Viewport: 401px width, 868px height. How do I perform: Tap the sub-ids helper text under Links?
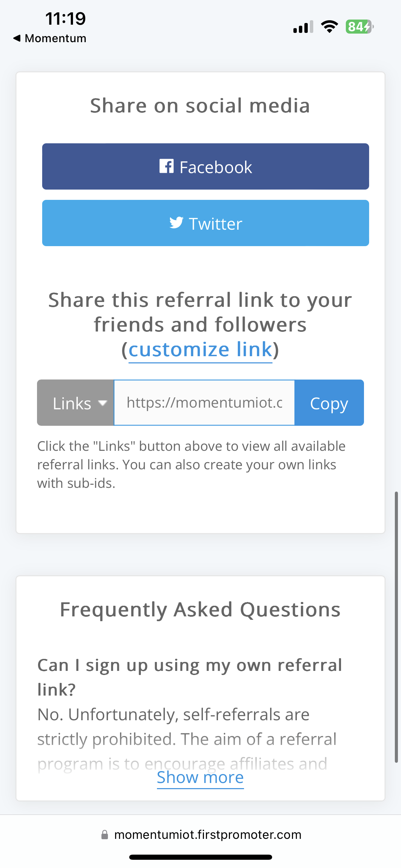(x=191, y=465)
